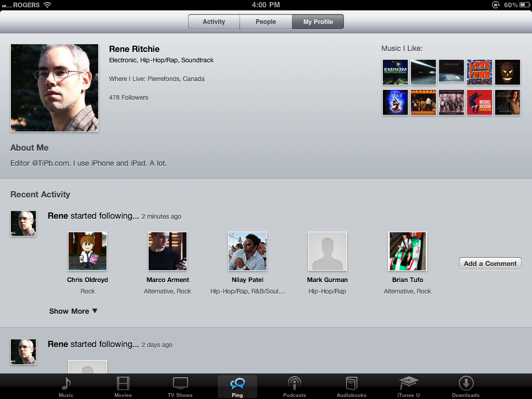This screenshot has width=532, height=399.
Task: Open the Martin Deschamps album cover
Action: coord(508,102)
